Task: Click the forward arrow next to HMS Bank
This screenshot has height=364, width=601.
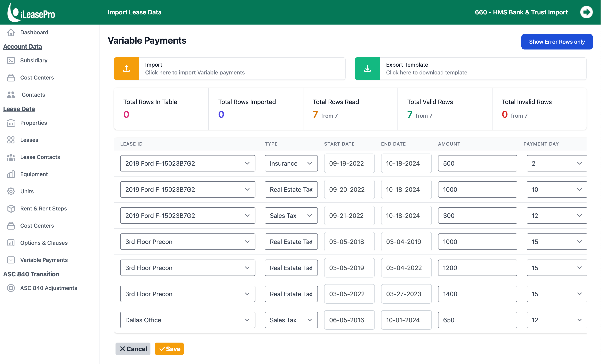Action: coord(587,12)
